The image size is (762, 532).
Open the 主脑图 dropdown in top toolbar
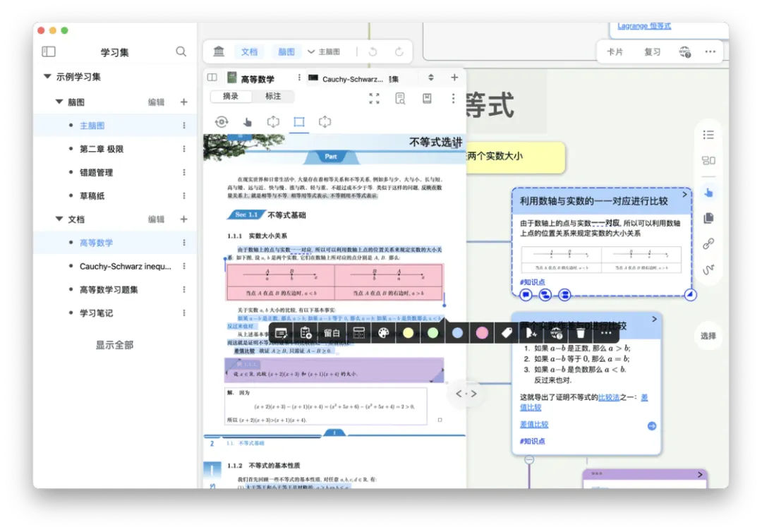pos(324,52)
